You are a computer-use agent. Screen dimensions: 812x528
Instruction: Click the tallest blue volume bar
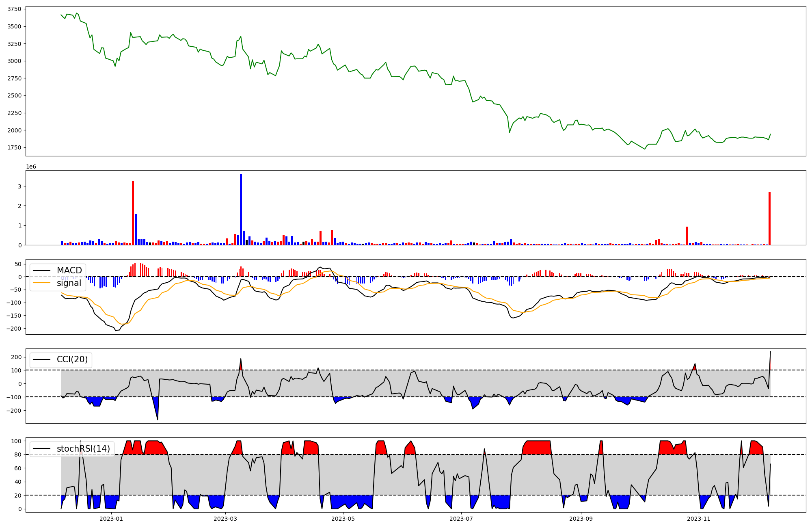pyautogui.click(x=241, y=210)
